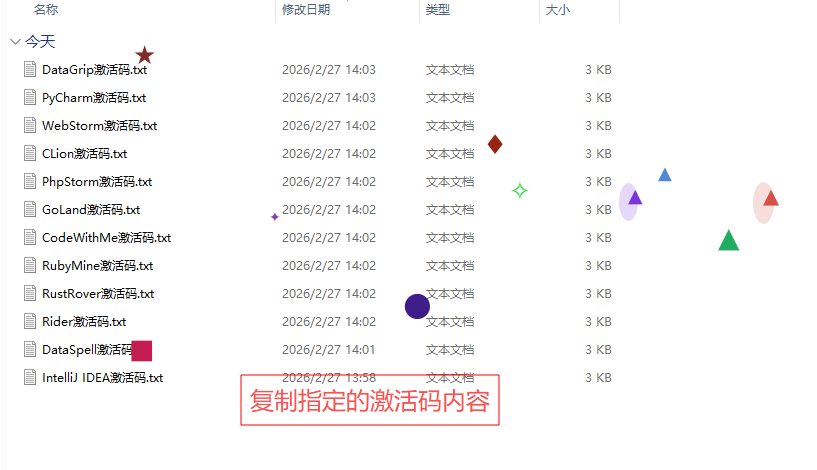Click the 今天 group label
Screen dimensions: 817x470
[x=40, y=42]
